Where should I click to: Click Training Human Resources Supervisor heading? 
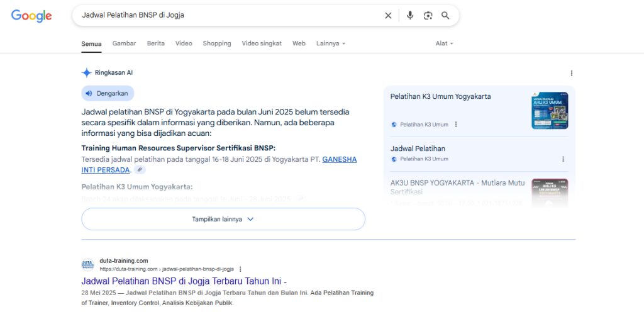(x=179, y=148)
